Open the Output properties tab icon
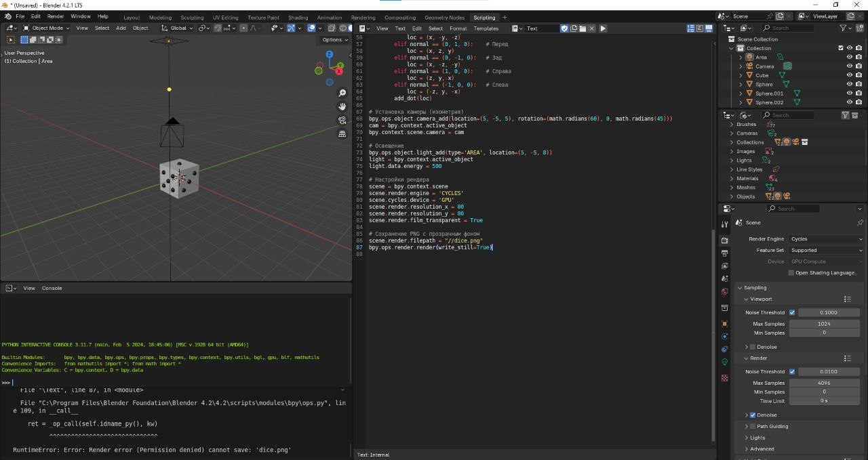Image resolution: width=868 pixels, height=460 pixels. (x=724, y=253)
